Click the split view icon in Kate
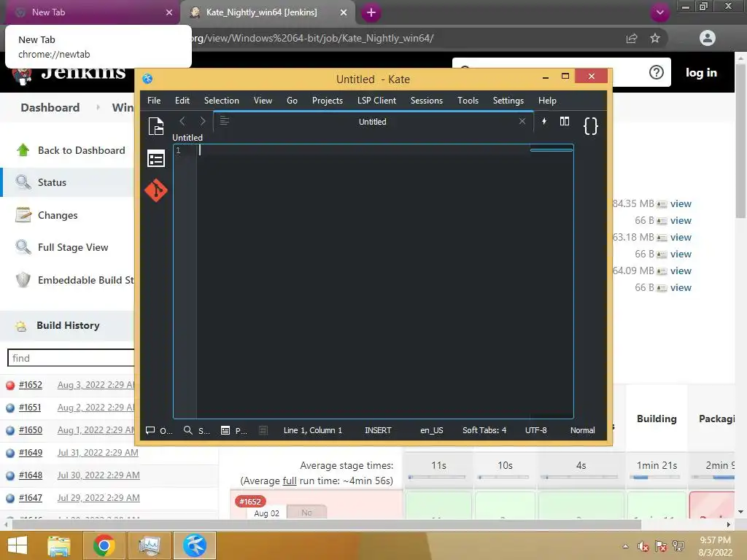The height and width of the screenshot is (560, 747). tap(565, 122)
